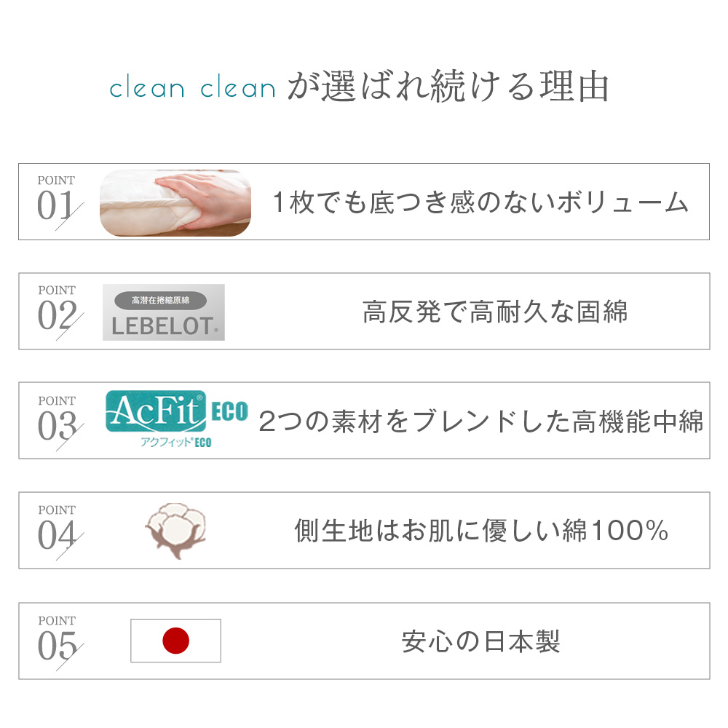Click the "側生地はお肌に優しい綿100%" text
Image resolution: width=728 pixels, height=728 pixels.
click(x=481, y=531)
